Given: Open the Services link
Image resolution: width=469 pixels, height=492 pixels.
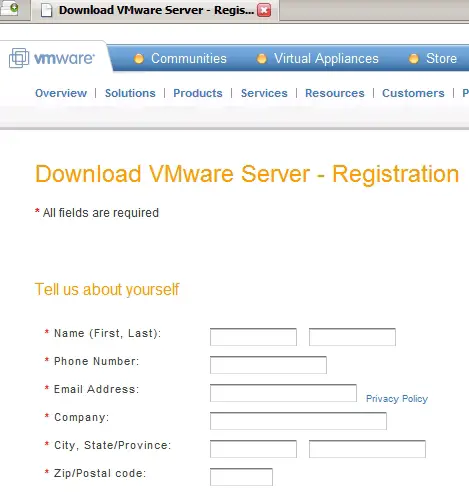Looking at the screenshot, I should pos(264,93).
